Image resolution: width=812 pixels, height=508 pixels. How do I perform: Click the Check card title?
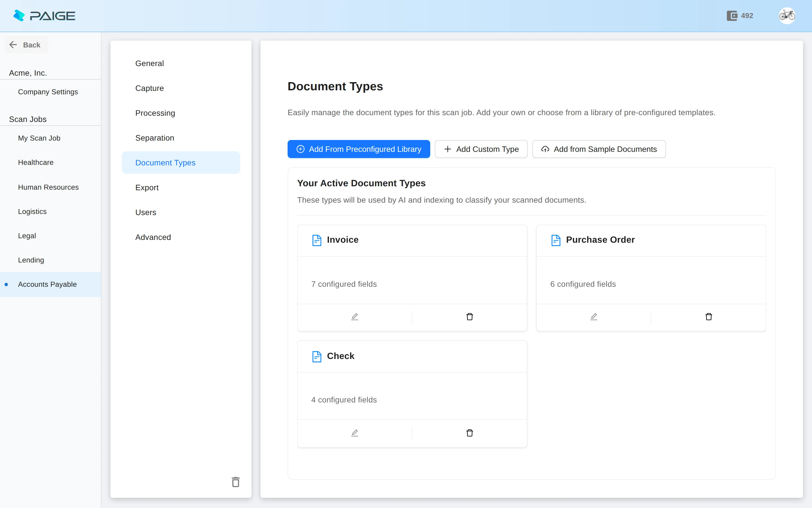341,356
